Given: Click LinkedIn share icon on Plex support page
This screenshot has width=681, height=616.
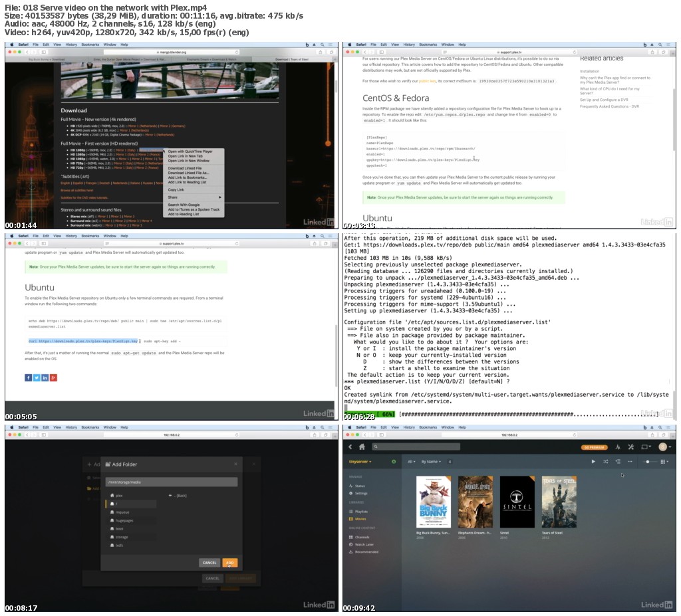Looking at the screenshot, I should coord(45,378).
